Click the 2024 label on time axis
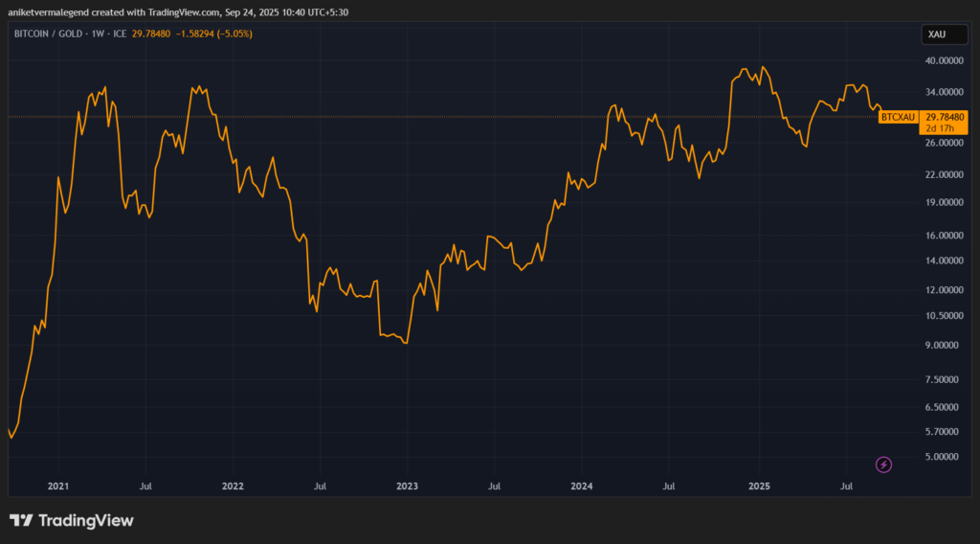 pos(582,486)
